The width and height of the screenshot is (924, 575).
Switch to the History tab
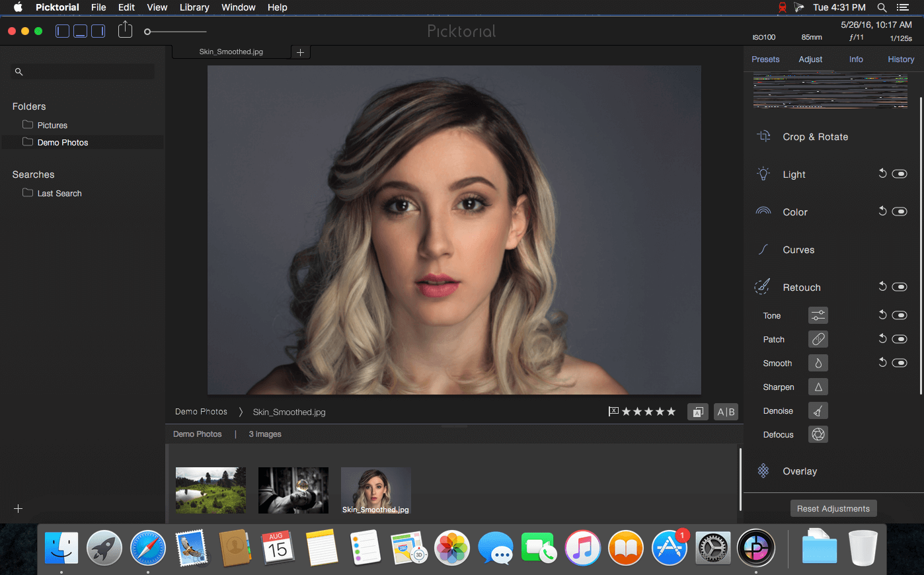click(901, 59)
